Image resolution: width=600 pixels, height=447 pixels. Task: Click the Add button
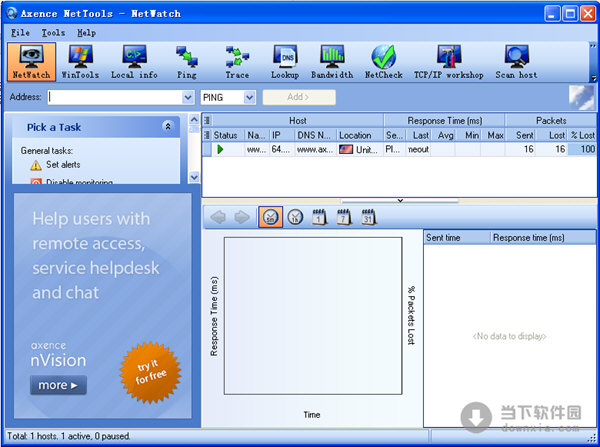pos(299,97)
